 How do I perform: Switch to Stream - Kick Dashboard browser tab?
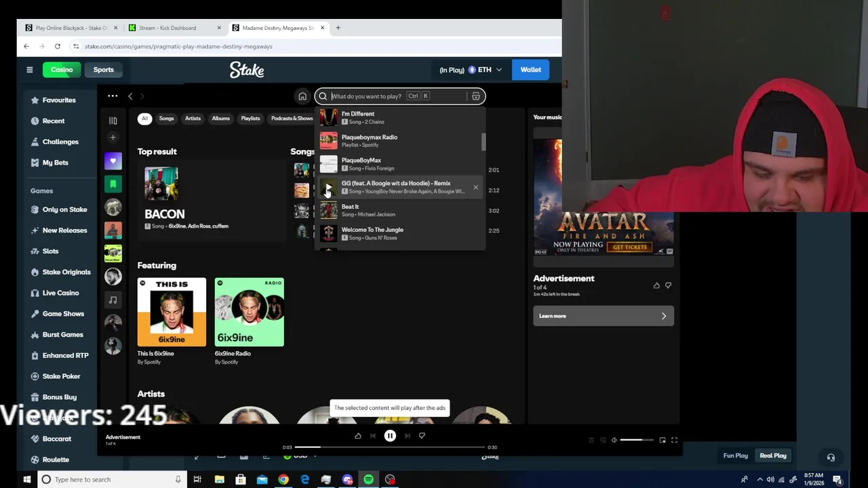click(x=173, y=28)
